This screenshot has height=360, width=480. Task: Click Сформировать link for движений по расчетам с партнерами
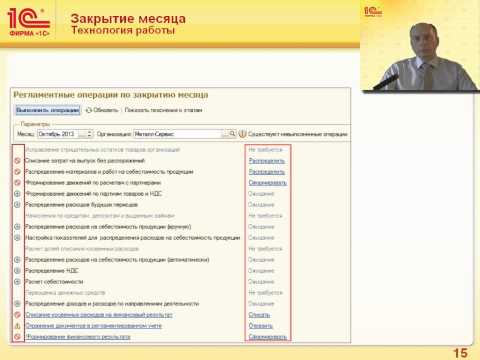(268, 183)
